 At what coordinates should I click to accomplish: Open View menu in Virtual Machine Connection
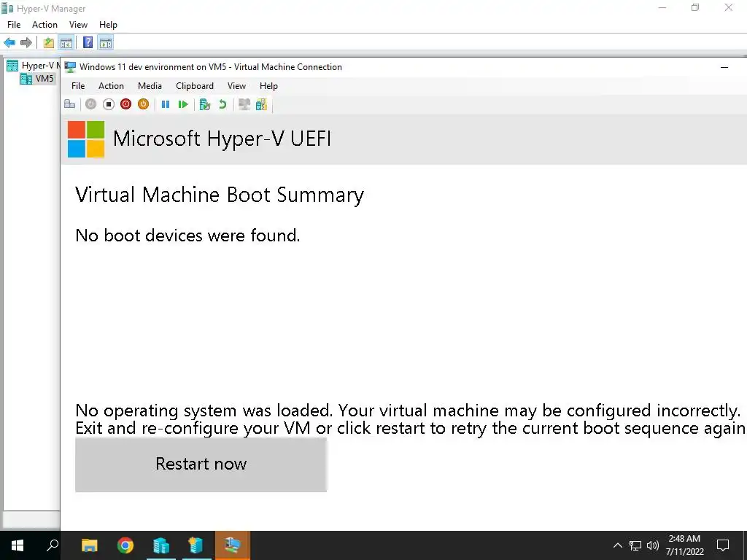point(237,86)
